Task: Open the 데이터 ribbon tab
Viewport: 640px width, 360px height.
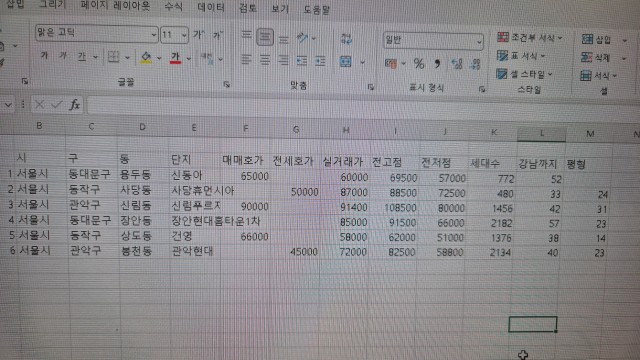Action: point(211,8)
